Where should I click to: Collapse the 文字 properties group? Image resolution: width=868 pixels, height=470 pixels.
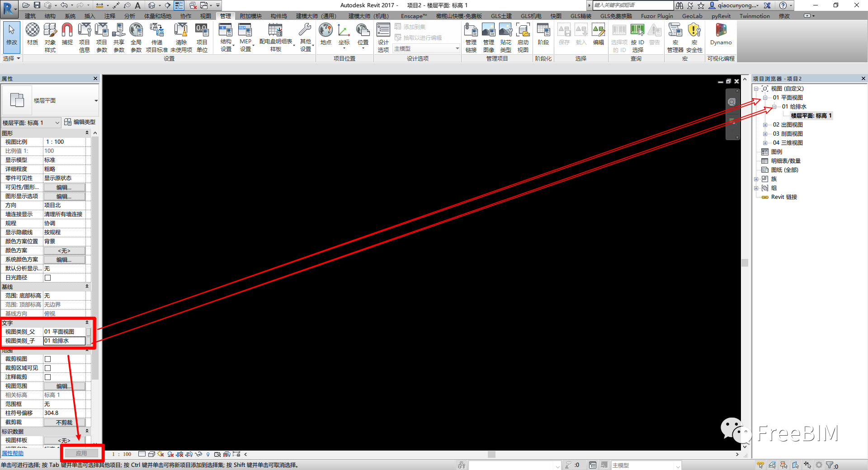tap(87, 323)
